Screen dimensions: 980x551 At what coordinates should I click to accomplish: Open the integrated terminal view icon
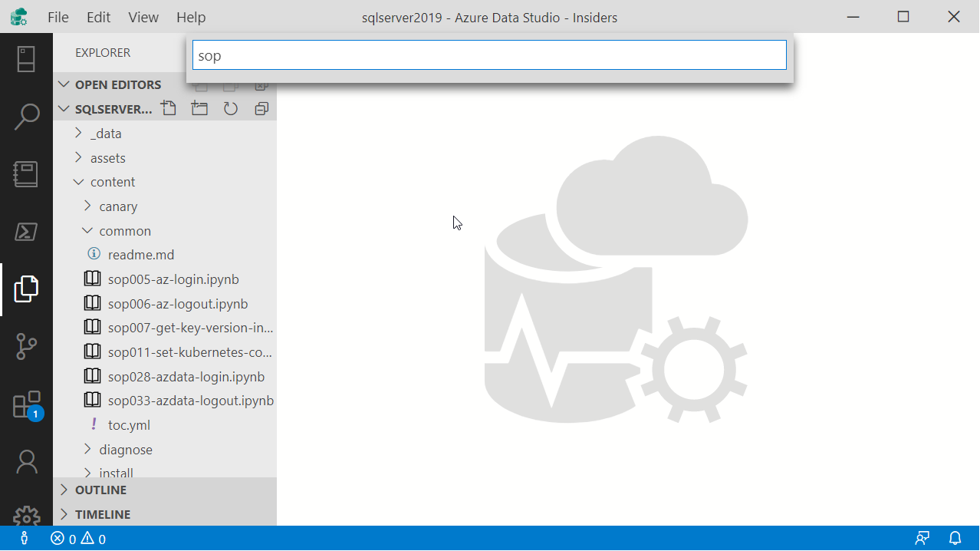pos(27,230)
